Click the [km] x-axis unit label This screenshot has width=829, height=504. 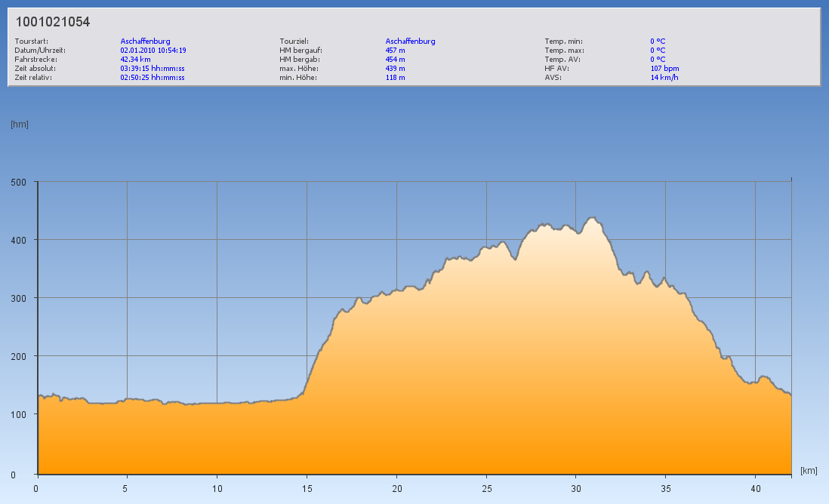809,470
